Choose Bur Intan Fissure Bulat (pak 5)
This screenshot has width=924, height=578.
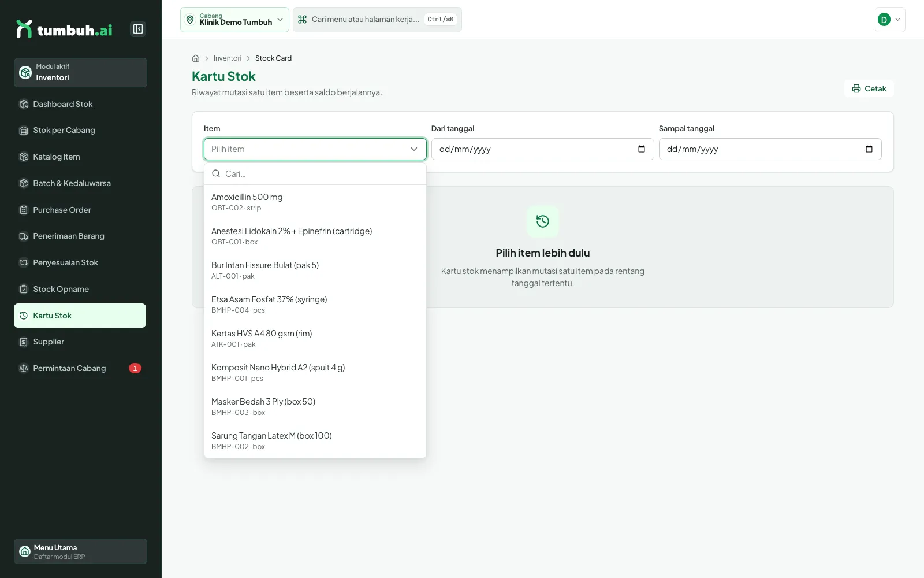click(315, 271)
